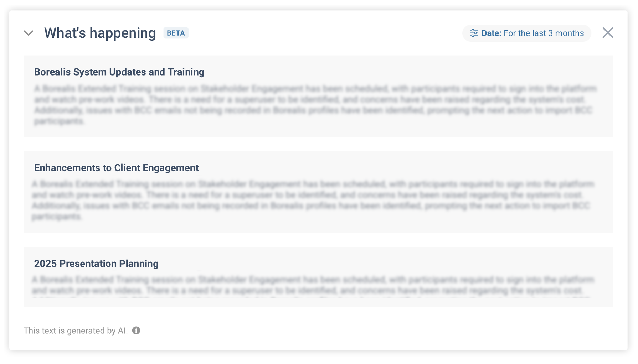Click first blurred line of 2025 Presentation summary
This screenshot has width=638, height=364.
(314, 280)
